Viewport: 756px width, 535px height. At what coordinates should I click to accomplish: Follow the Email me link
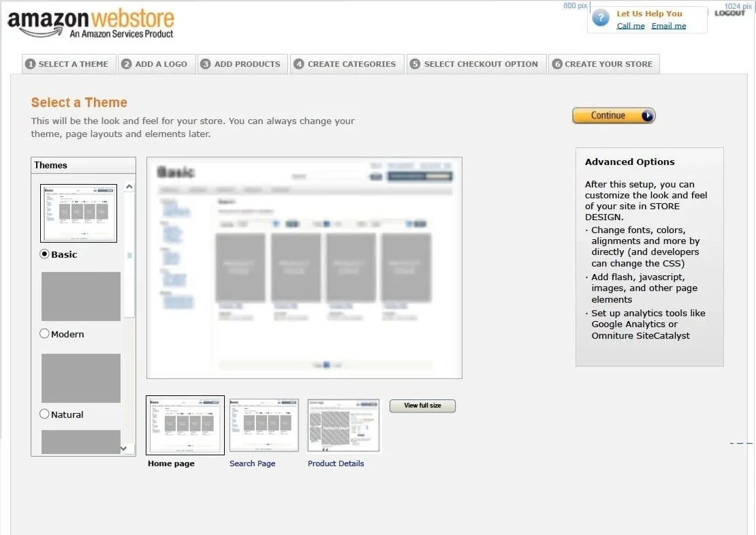click(x=668, y=26)
